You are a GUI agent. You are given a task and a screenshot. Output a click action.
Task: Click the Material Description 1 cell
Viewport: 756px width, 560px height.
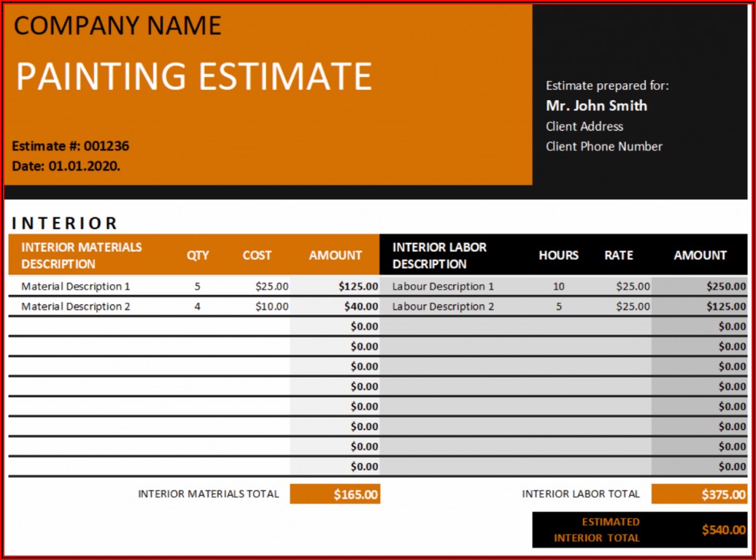pos(76,286)
